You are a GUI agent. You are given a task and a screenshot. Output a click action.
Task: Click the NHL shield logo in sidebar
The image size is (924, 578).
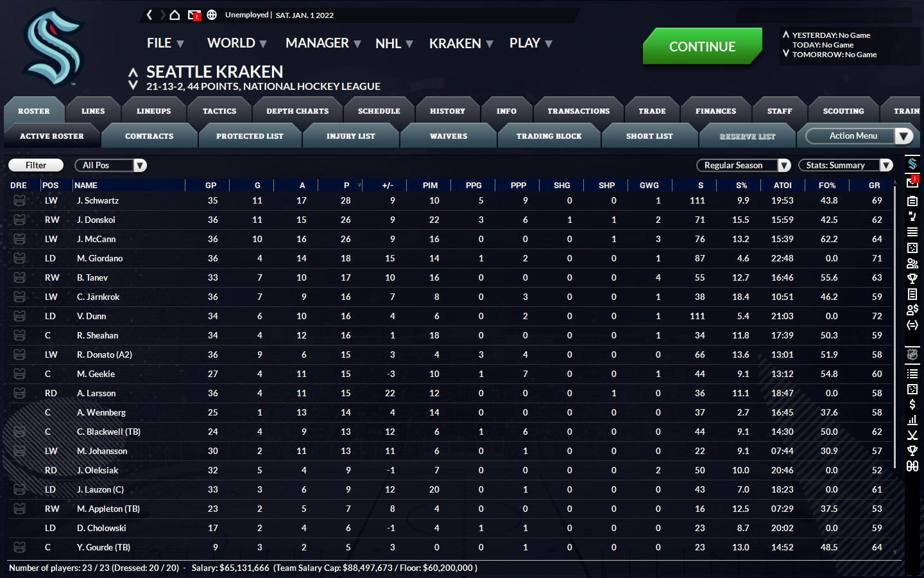click(x=912, y=355)
